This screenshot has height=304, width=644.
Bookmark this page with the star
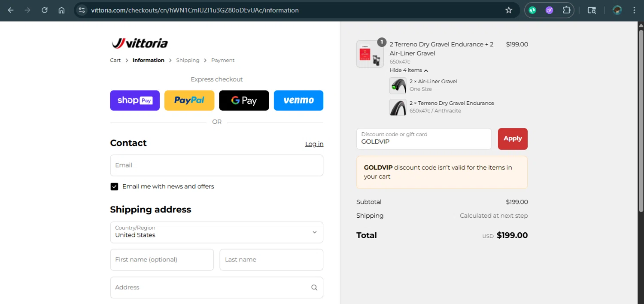pyautogui.click(x=509, y=10)
